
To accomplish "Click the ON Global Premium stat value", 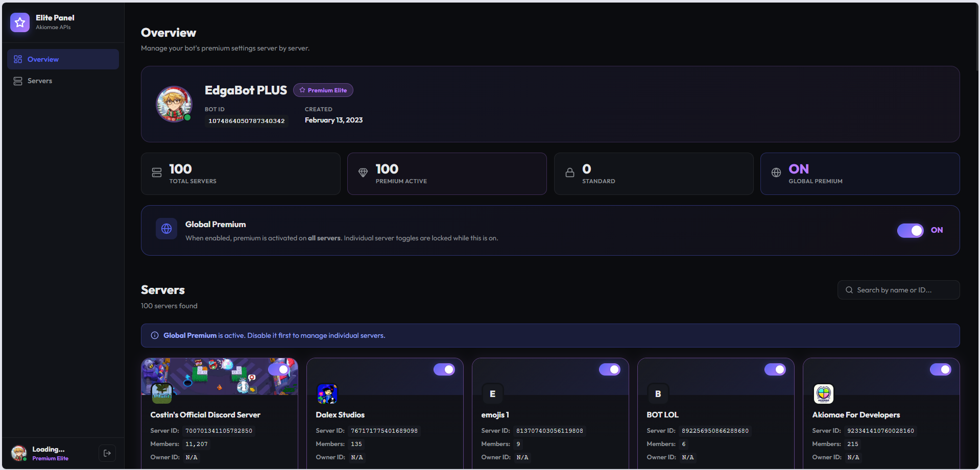I will pyautogui.click(x=799, y=169).
